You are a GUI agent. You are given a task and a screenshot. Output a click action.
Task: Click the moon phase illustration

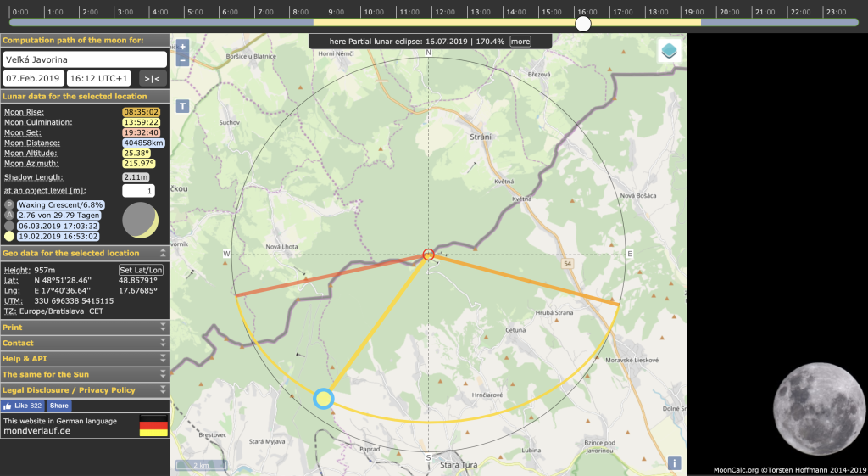140,221
